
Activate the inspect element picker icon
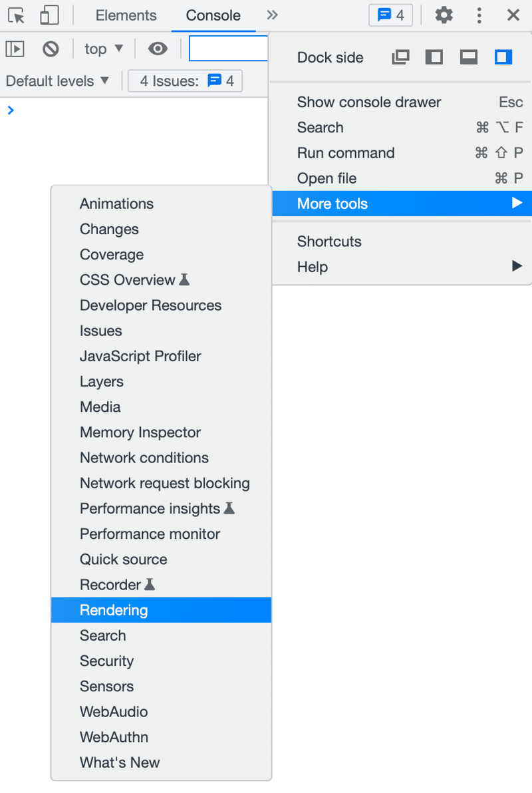point(17,15)
